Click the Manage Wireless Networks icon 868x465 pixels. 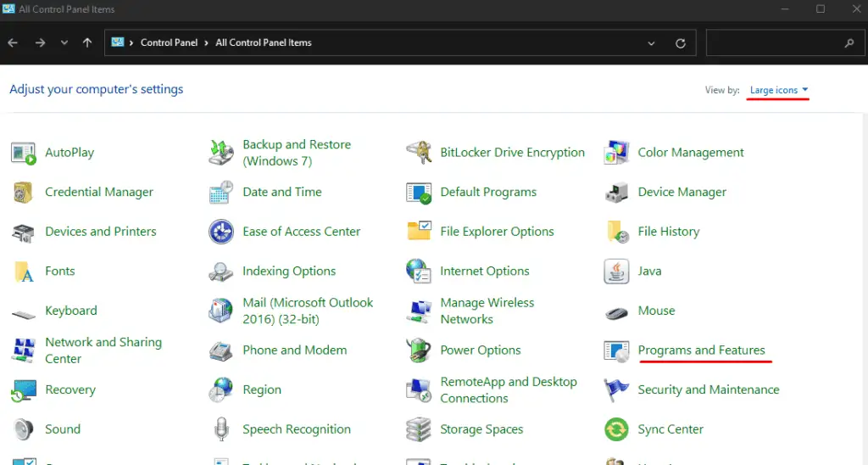click(x=419, y=311)
